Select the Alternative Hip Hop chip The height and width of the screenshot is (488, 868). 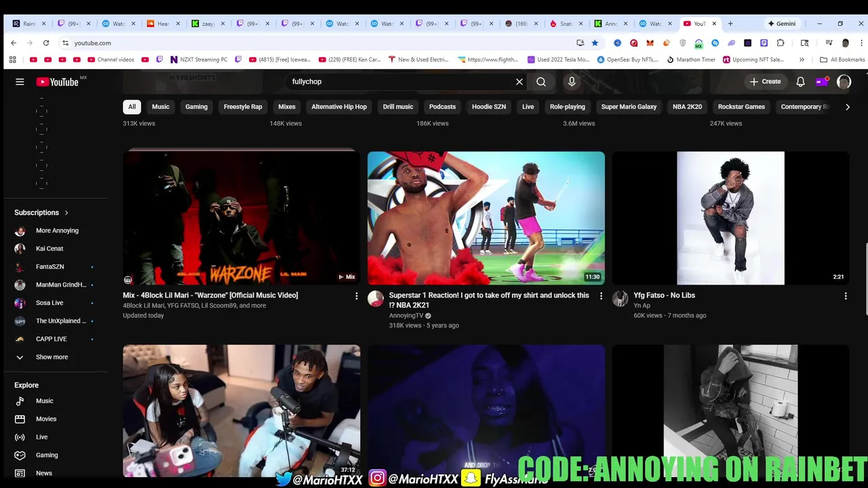339,106
